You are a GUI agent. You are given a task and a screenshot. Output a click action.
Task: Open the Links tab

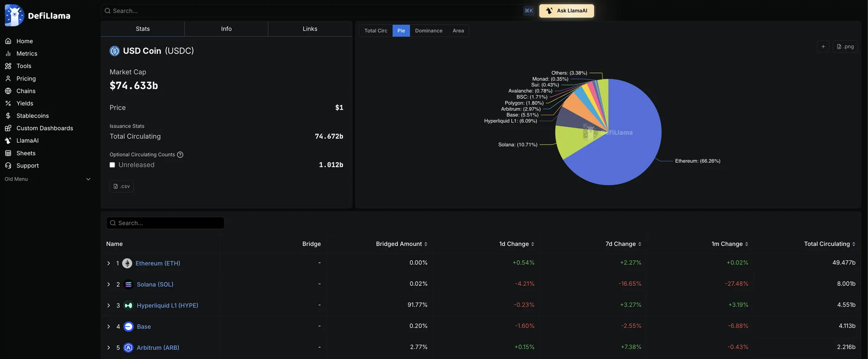[x=310, y=29]
